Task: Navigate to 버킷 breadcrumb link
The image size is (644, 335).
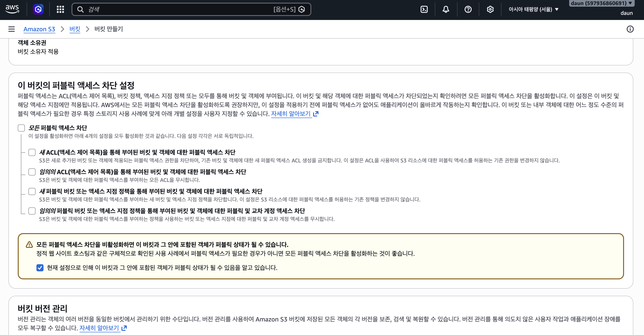Action: pyautogui.click(x=75, y=29)
